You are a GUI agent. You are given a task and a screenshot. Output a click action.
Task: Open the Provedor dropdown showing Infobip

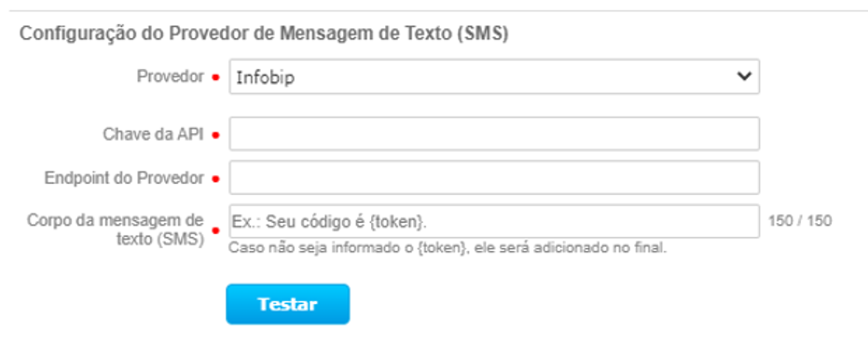click(494, 76)
